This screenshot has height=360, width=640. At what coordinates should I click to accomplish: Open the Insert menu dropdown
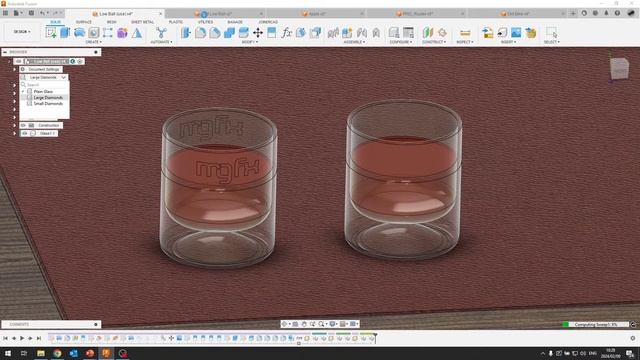[x=508, y=42]
